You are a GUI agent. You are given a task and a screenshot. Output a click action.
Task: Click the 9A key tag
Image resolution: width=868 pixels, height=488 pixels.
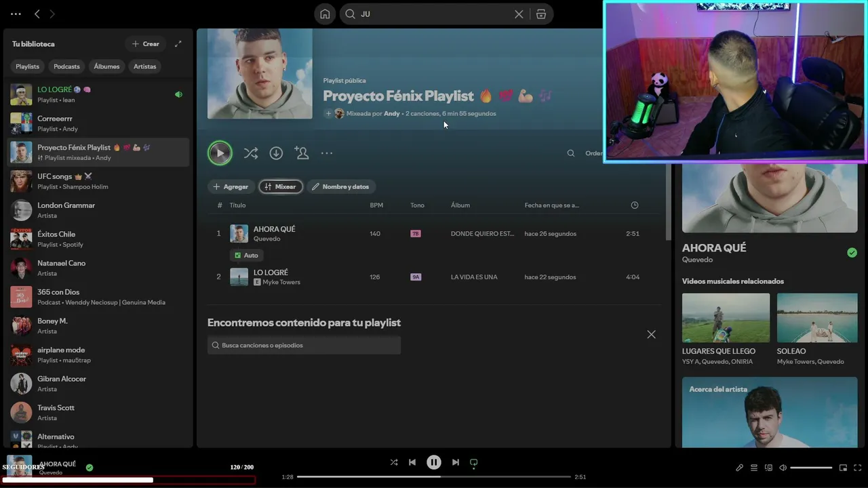point(416,277)
